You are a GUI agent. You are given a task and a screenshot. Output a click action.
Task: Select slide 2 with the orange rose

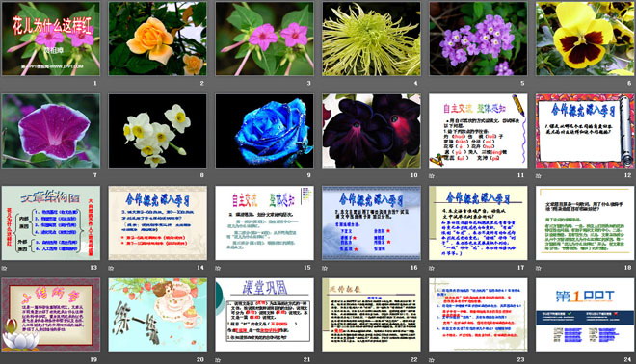[x=157, y=39]
